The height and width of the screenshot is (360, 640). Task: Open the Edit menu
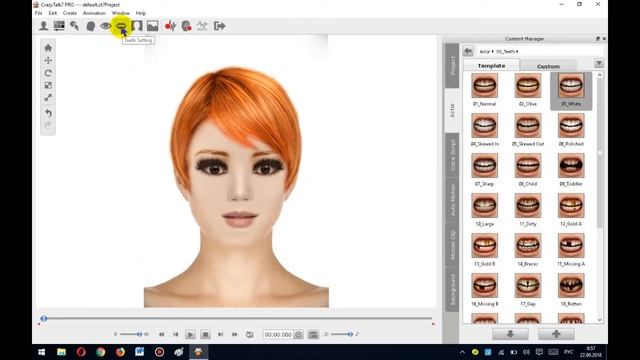[53, 13]
